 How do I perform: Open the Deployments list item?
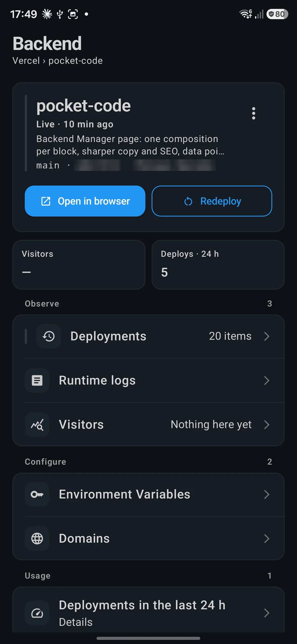[x=148, y=336]
